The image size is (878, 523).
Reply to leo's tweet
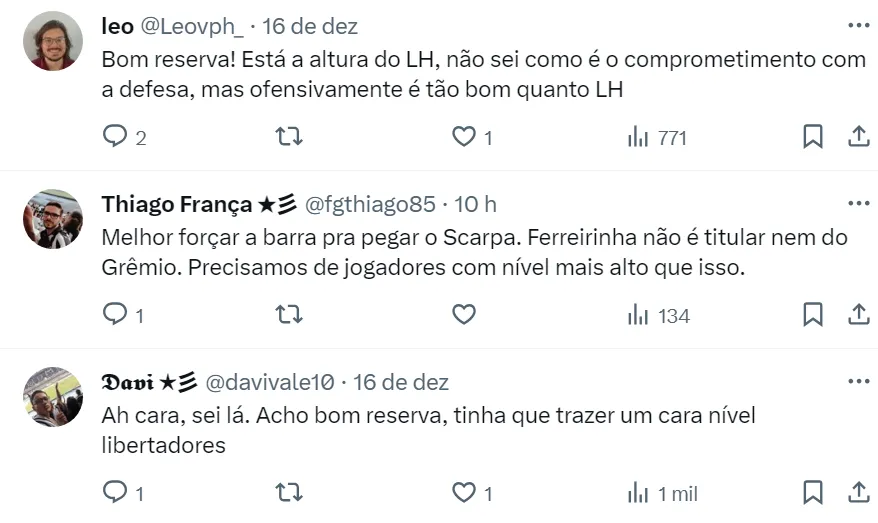tap(116, 137)
